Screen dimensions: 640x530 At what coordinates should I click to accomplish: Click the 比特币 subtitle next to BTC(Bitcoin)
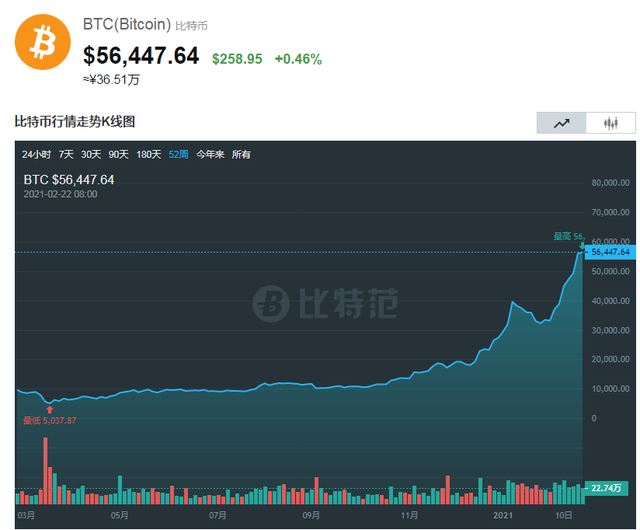tap(191, 26)
